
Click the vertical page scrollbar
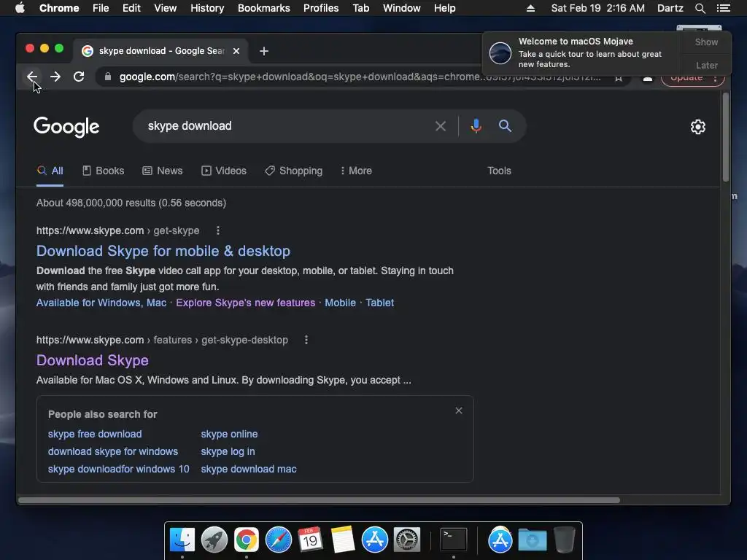726,137
